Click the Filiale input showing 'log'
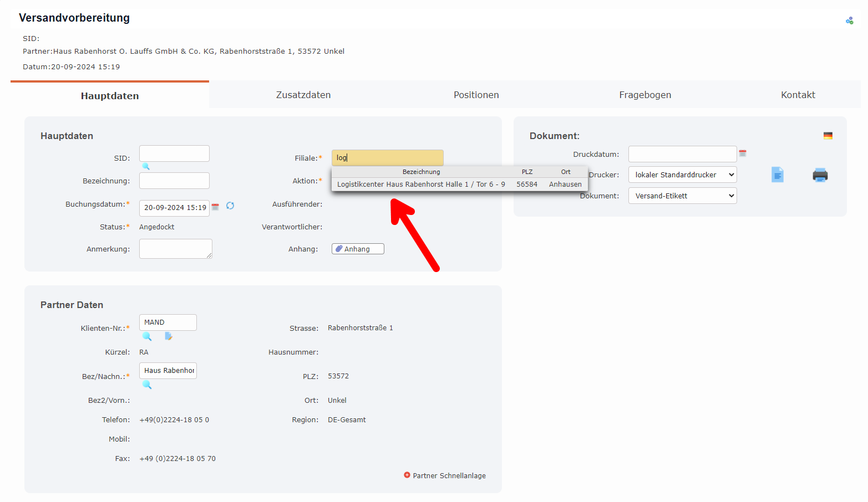 [x=387, y=157]
